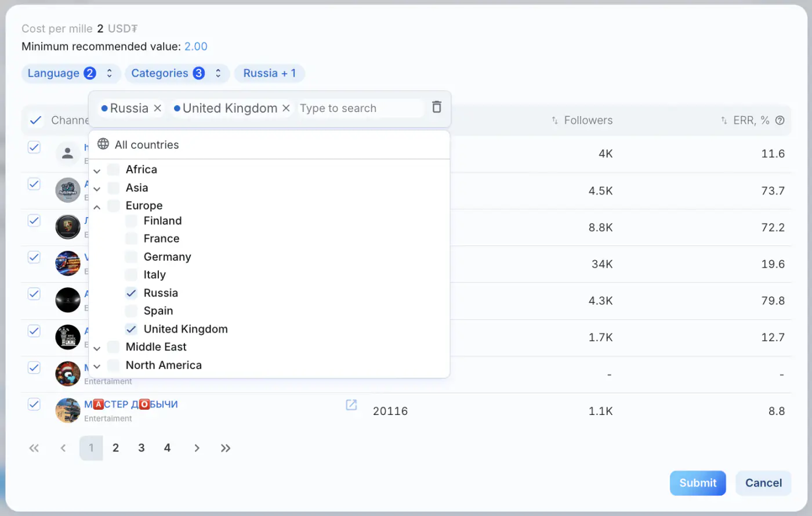812x516 pixels.
Task: Uncheck the United Kingdom checkbox in the Europe list
Action: pos(132,329)
